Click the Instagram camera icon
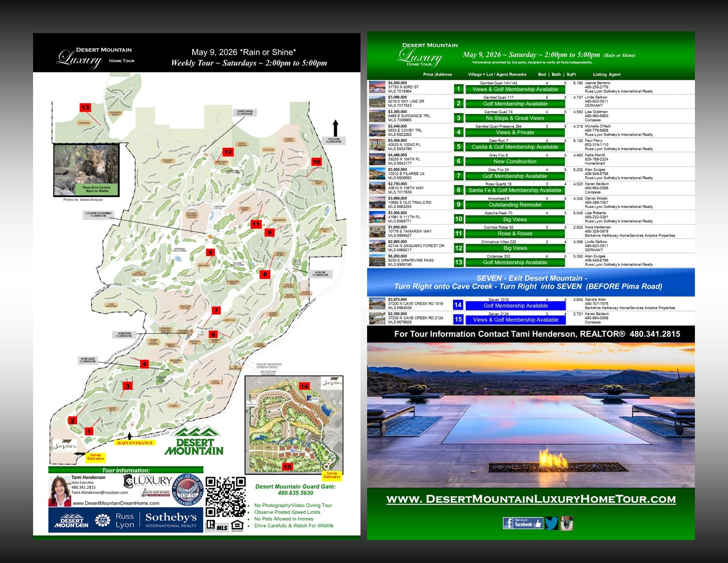The image size is (728, 563). click(567, 523)
